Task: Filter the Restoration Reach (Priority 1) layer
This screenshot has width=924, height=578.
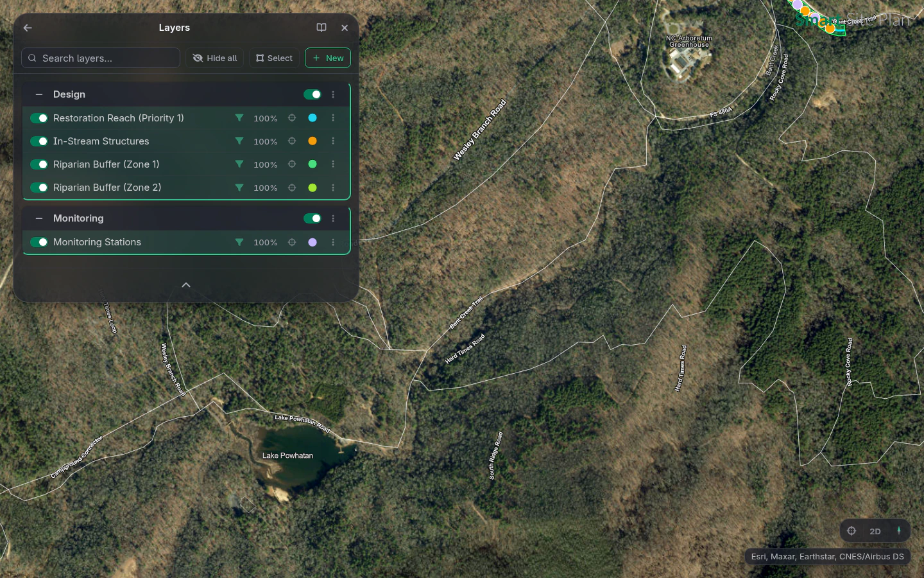Action: coord(239,118)
